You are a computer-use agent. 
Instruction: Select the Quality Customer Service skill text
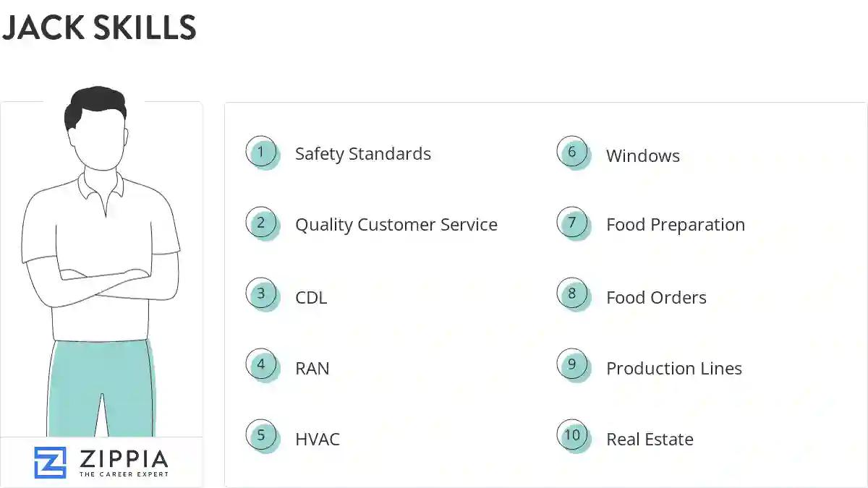396,225
